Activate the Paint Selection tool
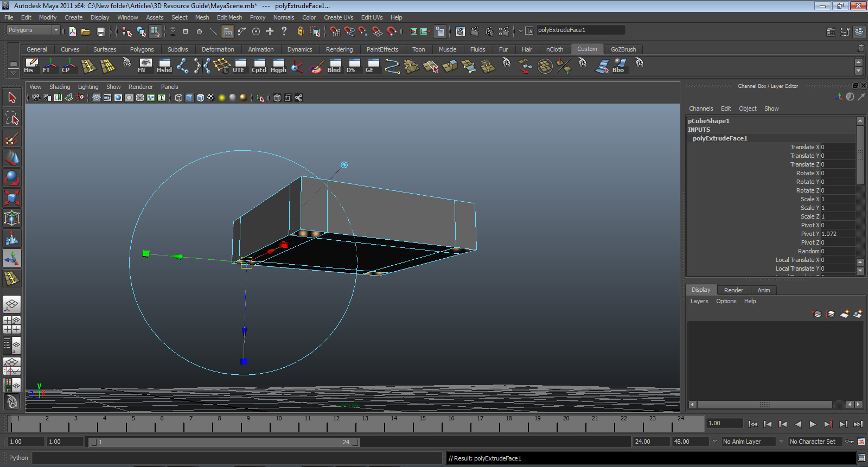 [12, 138]
